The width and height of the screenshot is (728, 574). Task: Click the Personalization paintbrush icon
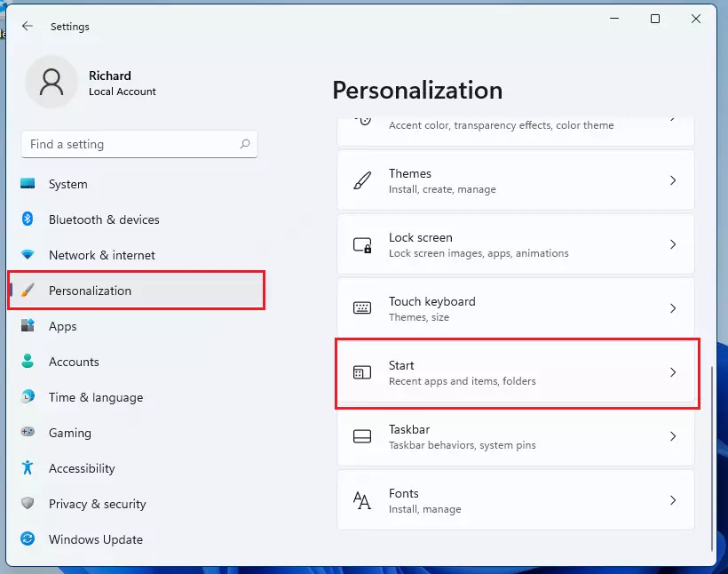pos(28,290)
